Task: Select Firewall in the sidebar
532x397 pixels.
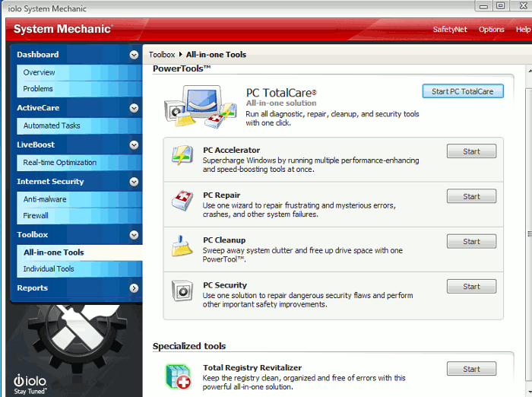Action: (79, 216)
